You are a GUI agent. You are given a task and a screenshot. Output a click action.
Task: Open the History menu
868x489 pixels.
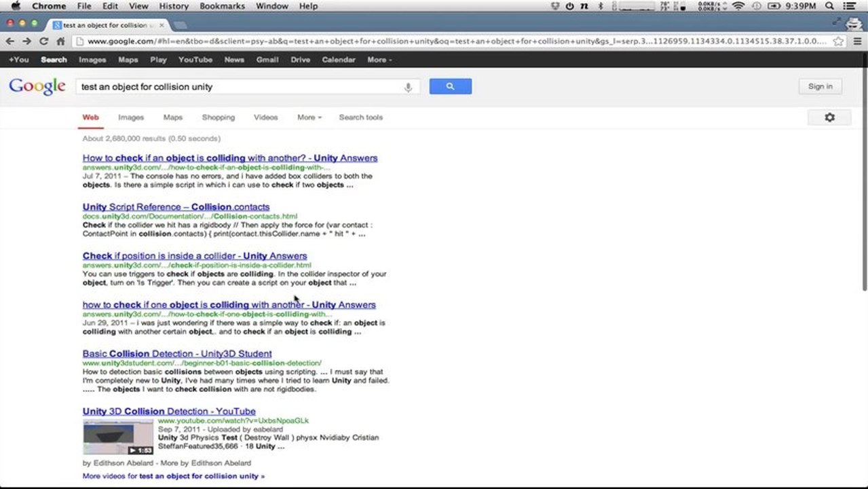174,6
